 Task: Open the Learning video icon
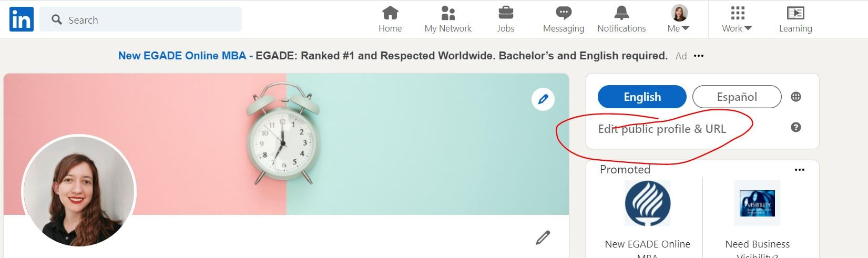795,13
